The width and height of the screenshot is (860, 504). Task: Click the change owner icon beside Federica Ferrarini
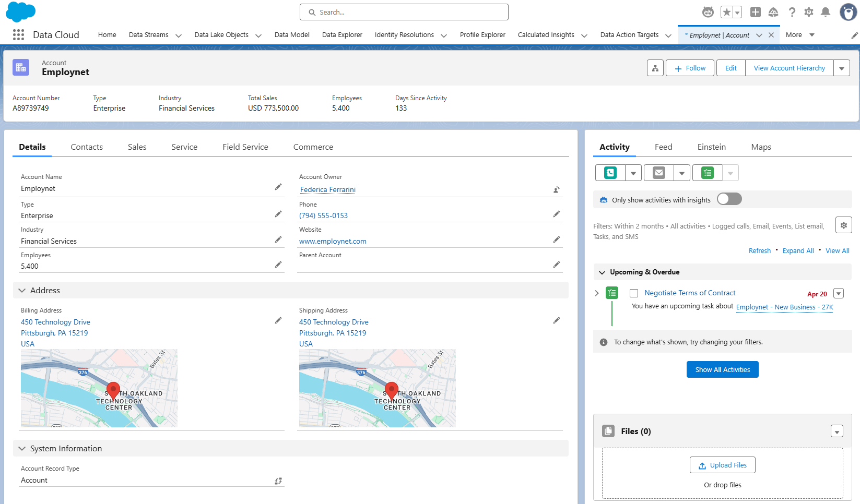(x=557, y=190)
